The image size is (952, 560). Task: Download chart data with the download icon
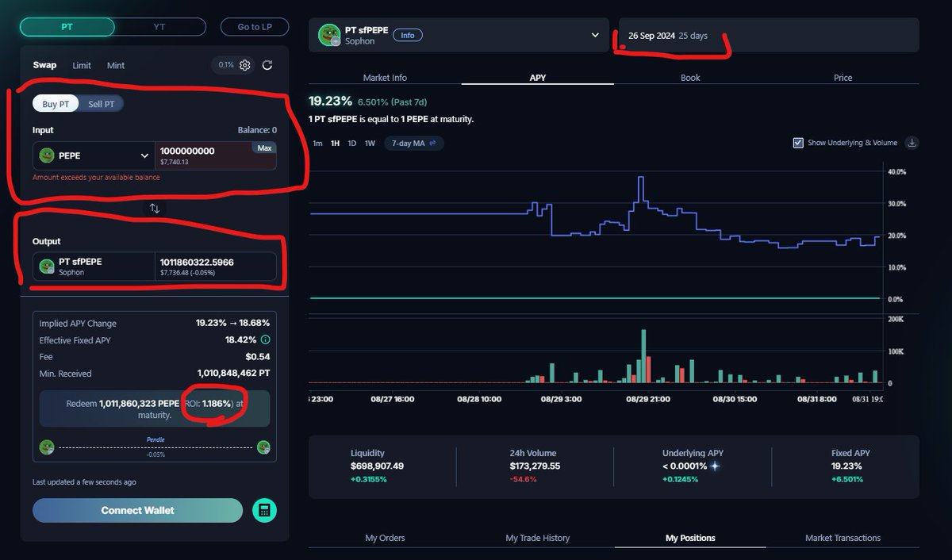click(912, 143)
